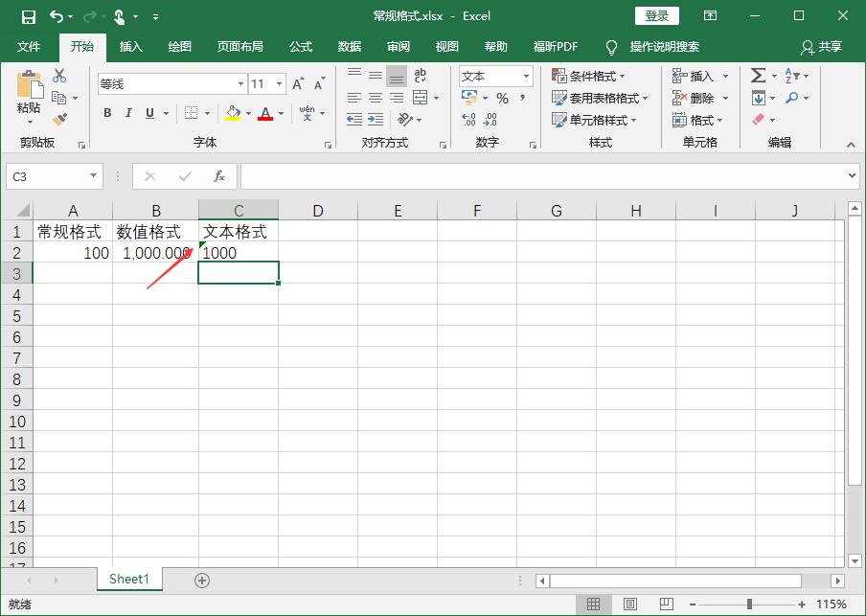
Task: Open the 插入 ribbon tab
Action: click(x=130, y=46)
